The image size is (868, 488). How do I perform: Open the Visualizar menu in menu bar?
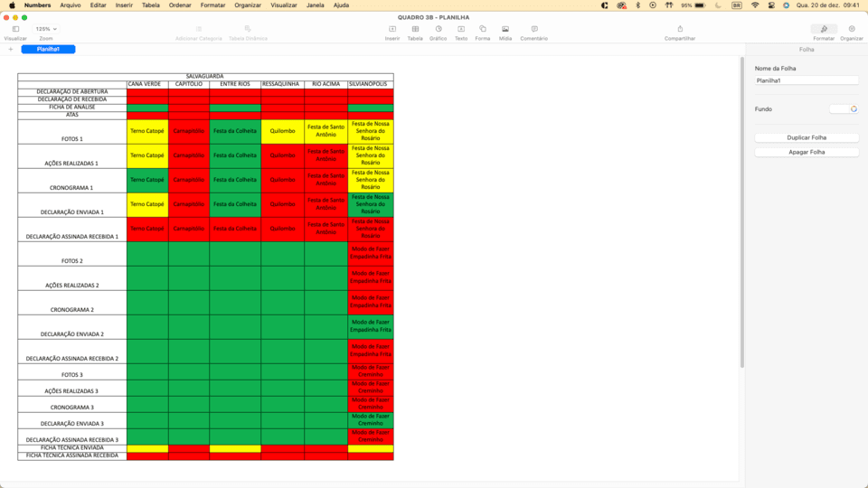[x=283, y=5]
